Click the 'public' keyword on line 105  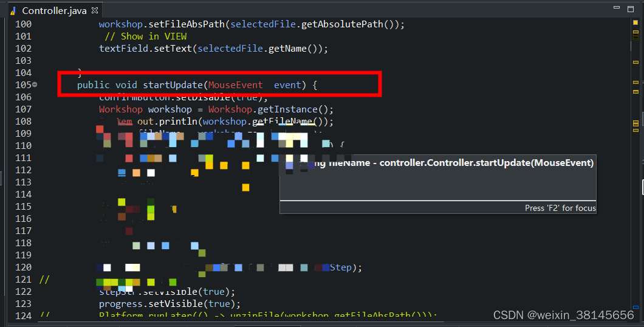[x=93, y=85]
